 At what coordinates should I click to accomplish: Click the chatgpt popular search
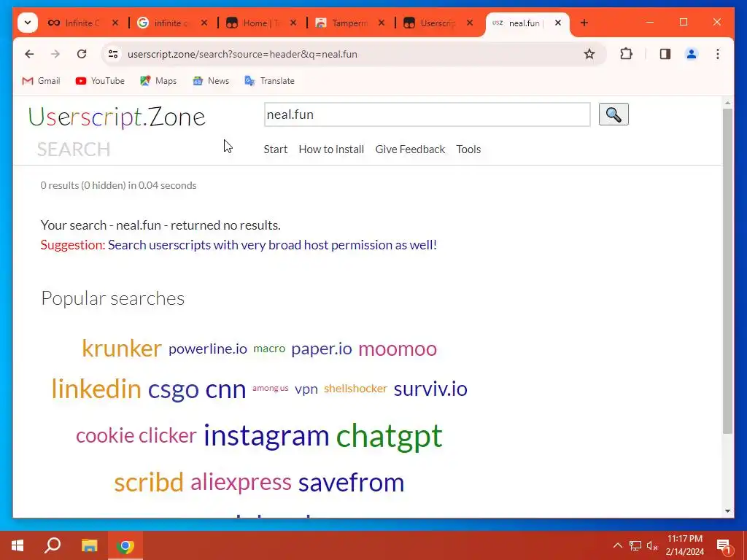coord(390,437)
